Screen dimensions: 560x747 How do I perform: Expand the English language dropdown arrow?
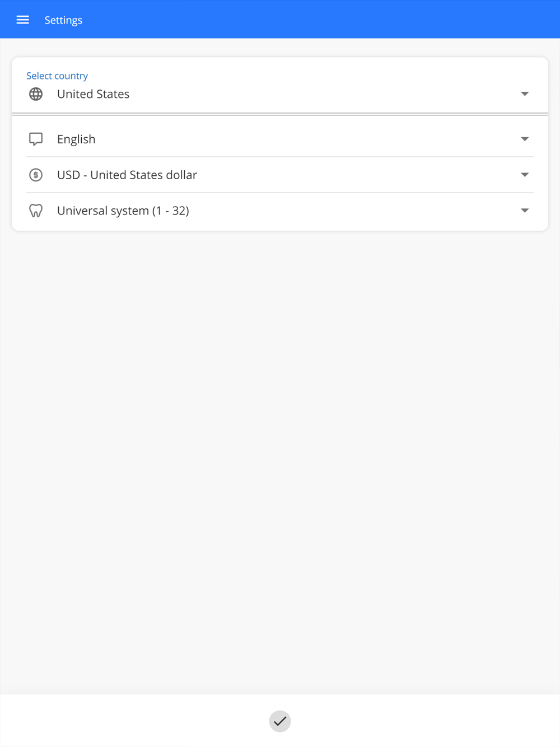point(525,139)
